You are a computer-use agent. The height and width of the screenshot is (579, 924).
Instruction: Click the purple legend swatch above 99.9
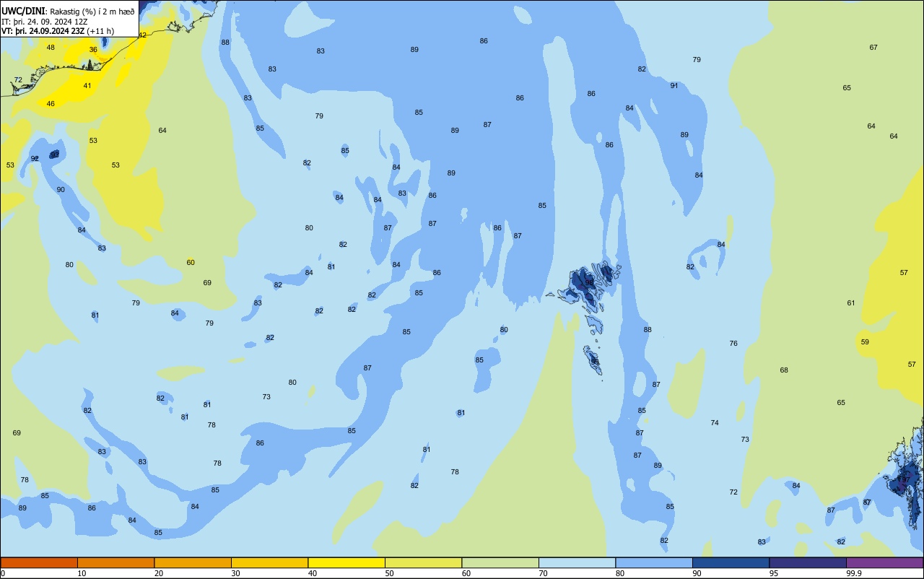(x=884, y=562)
